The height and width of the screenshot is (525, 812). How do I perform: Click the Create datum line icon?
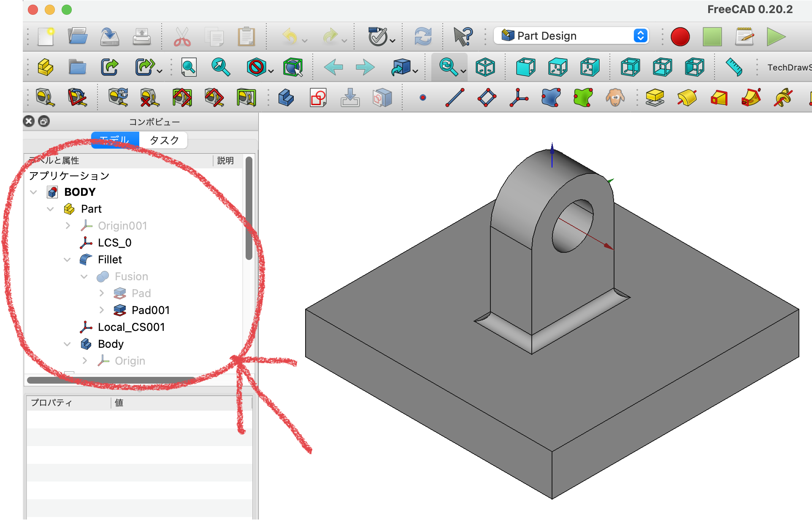coord(455,98)
